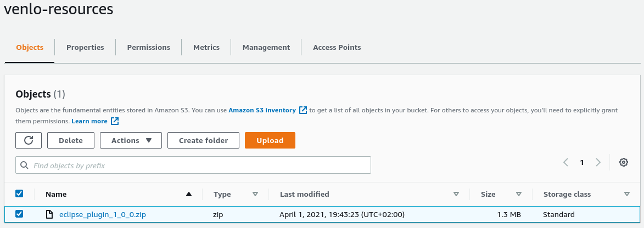Click external link icon after Amazon S3 inventory
Screen dimensions: 644x228
point(303,110)
